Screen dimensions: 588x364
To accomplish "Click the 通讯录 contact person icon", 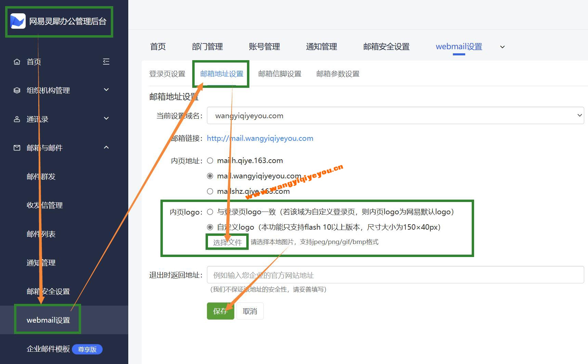I will (17, 119).
